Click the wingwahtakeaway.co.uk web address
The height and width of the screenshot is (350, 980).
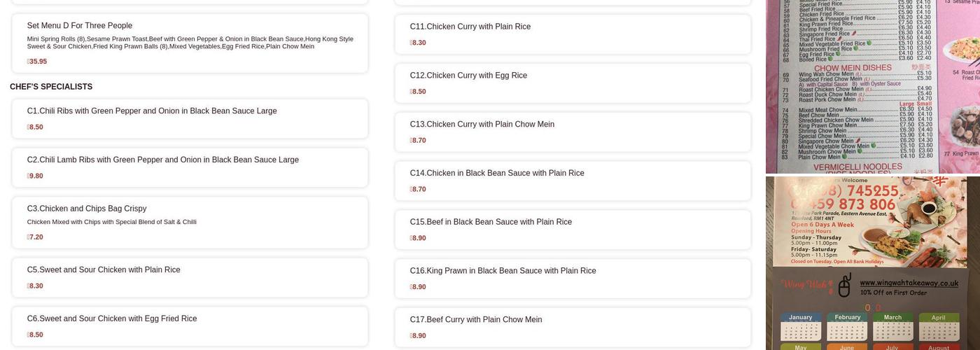(909, 283)
